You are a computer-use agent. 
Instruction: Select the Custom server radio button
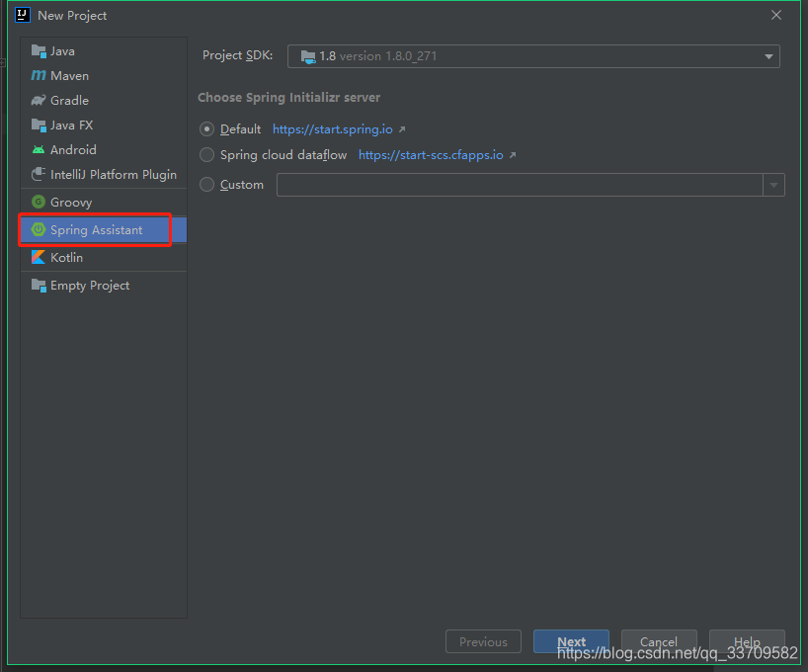(206, 185)
